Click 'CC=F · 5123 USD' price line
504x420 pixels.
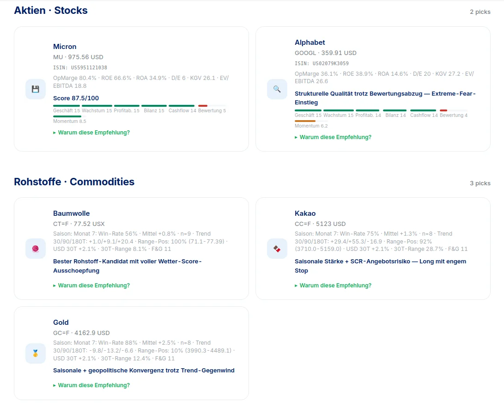pos(320,224)
